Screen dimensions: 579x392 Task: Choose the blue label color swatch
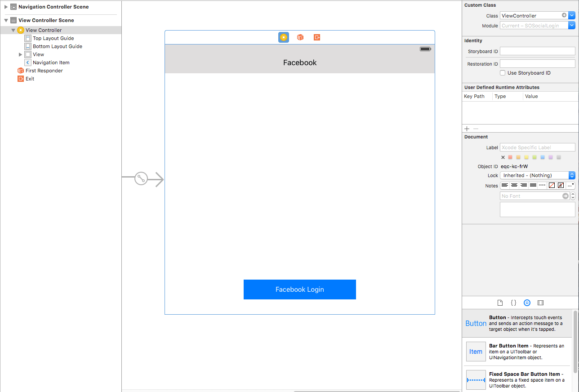[x=543, y=157]
